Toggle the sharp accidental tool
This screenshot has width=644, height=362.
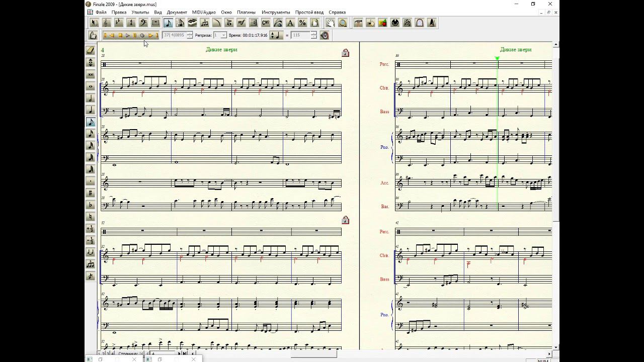point(91,193)
